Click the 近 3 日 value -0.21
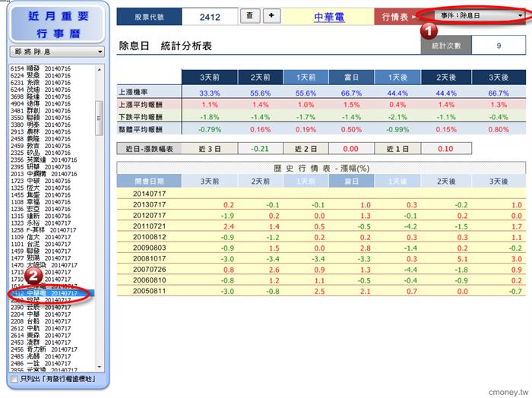532x398 pixels. tap(260, 148)
